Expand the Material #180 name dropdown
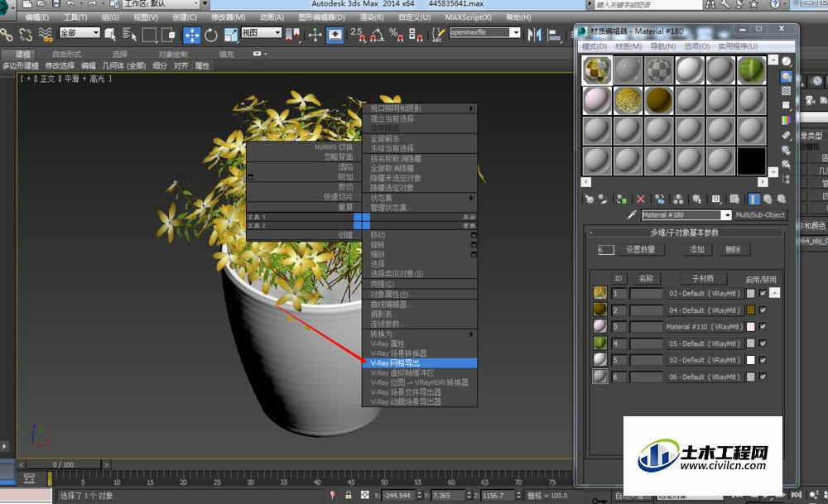The image size is (828, 504). [727, 215]
